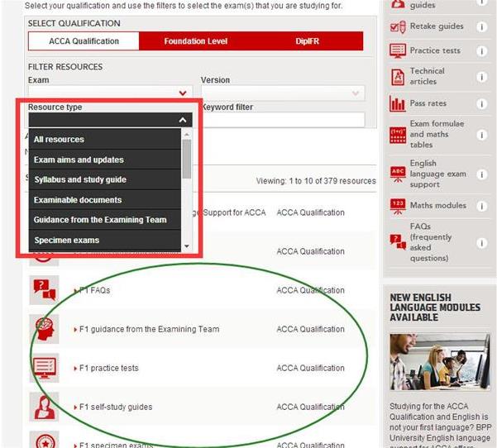This screenshot has width=497, height=448.
Task: Click the Exam formulae calculator icon
Action: click(x=398, y=135)
